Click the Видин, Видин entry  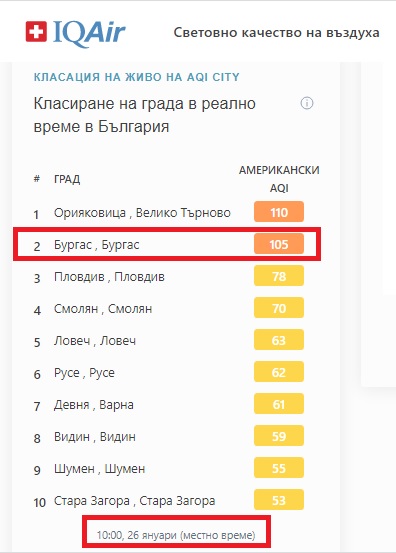tap(95, 437)
